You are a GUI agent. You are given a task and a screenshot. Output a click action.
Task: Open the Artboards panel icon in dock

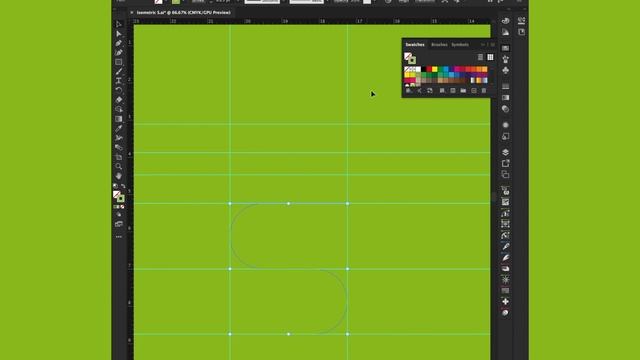(505, 174)
